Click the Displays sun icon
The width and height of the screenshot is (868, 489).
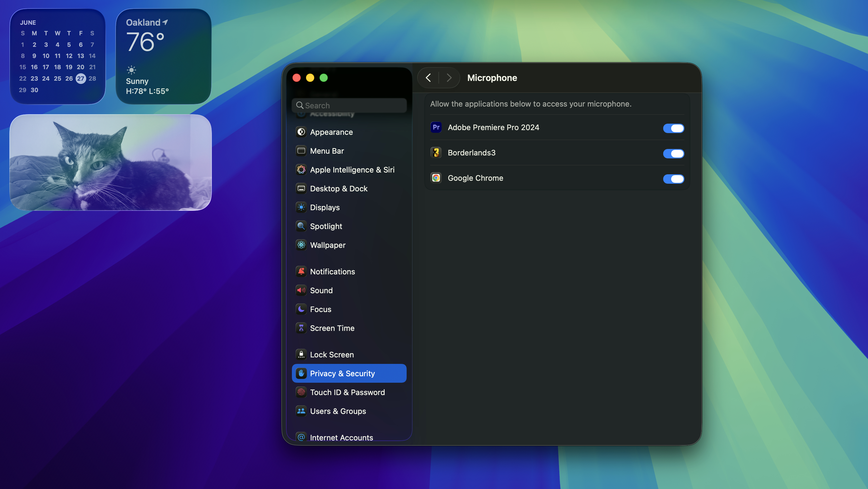tap(301, 207)
